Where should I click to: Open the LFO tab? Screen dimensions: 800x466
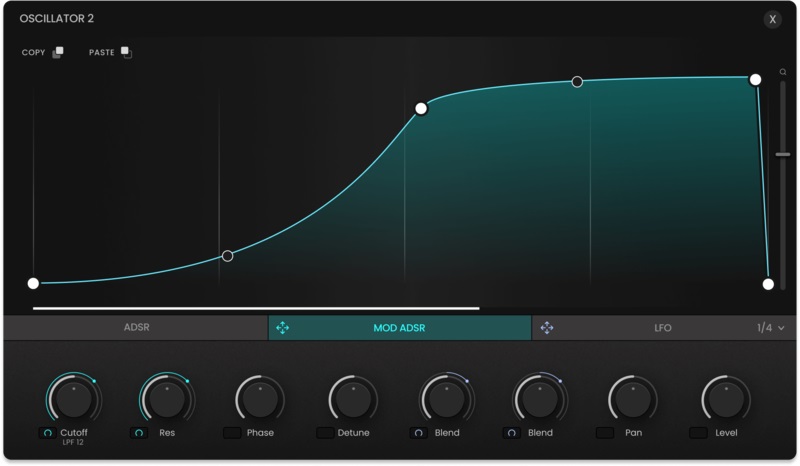[x=663, y=328]
